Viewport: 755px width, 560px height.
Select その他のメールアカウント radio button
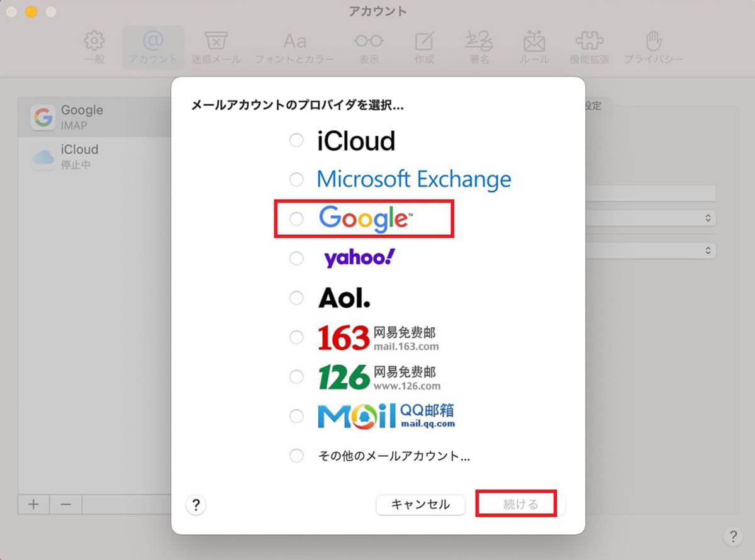click(296, 456)
